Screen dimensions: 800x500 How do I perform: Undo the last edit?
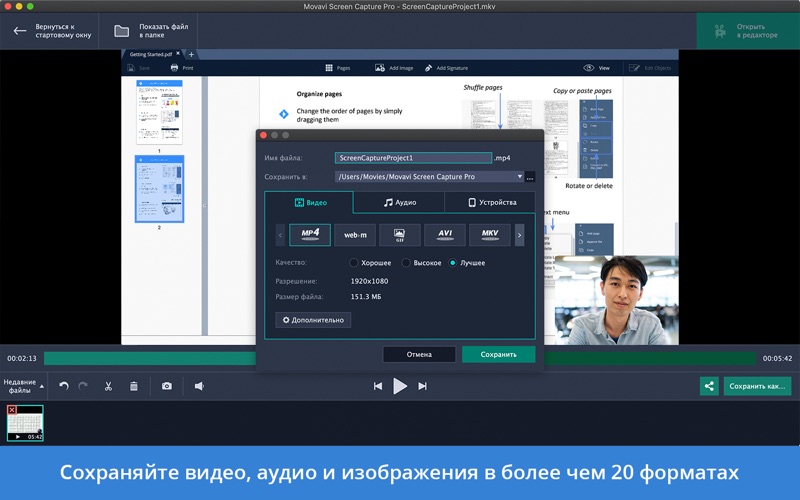coord(64,386)
